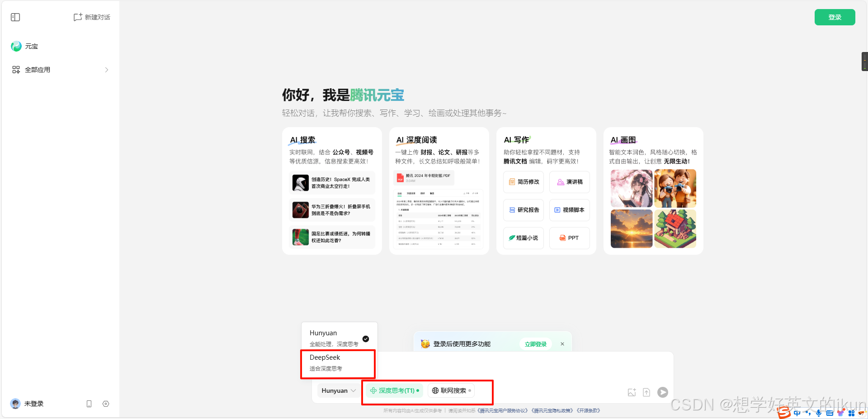Toggle 联网搜索 web search
The image size is (868, 419).
click(451, 390)
